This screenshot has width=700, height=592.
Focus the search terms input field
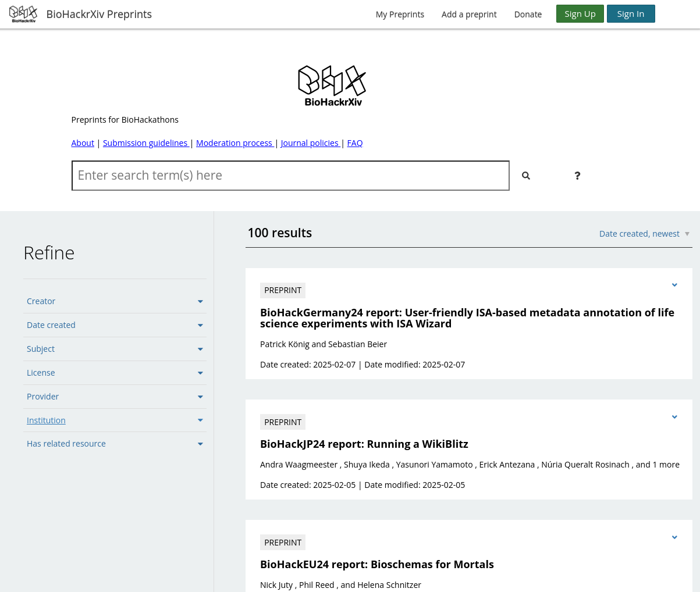(x=290, y=176)
